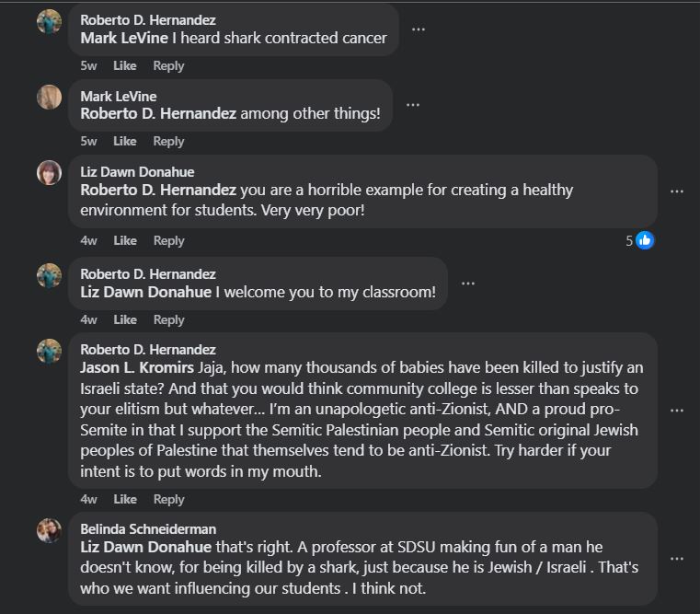700x614 pixels.
Task: Open three-dot menu on the classroom welcome comment
Action: point(467,283)
